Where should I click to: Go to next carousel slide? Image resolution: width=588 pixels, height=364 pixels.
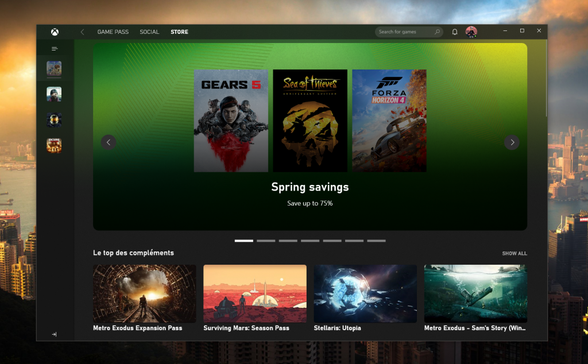pyautogui.click(x=512, y=142)
